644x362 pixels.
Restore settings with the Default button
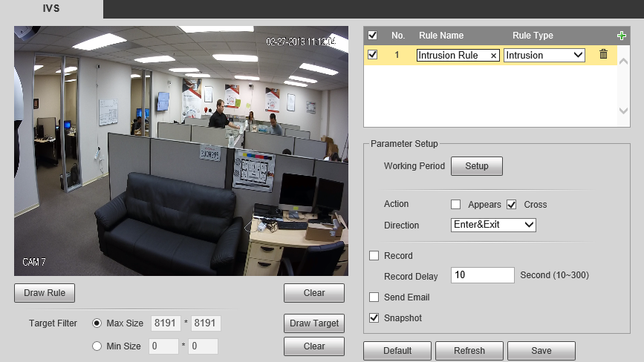click(397, 351)
